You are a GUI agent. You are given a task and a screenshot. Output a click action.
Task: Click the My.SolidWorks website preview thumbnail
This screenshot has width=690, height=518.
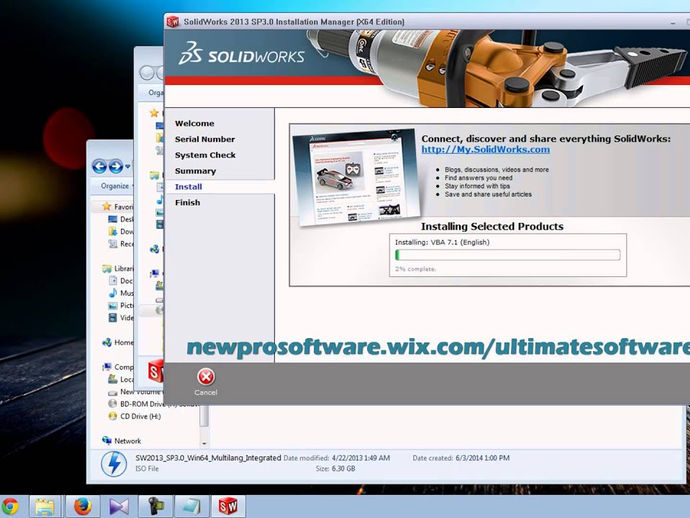tap(357, 177)
